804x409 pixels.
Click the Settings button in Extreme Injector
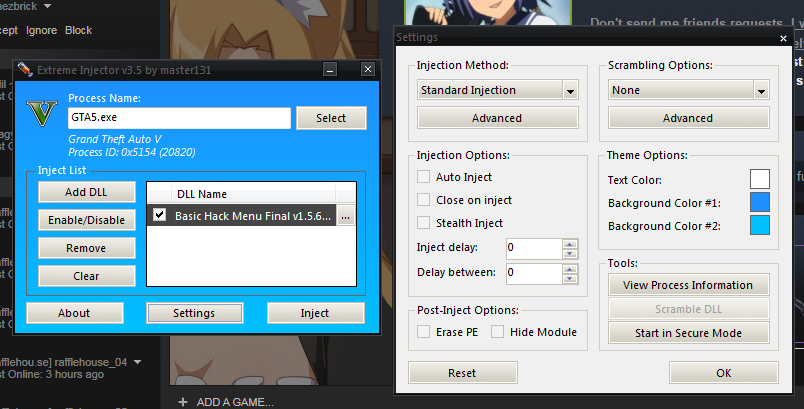coord(194,313)
